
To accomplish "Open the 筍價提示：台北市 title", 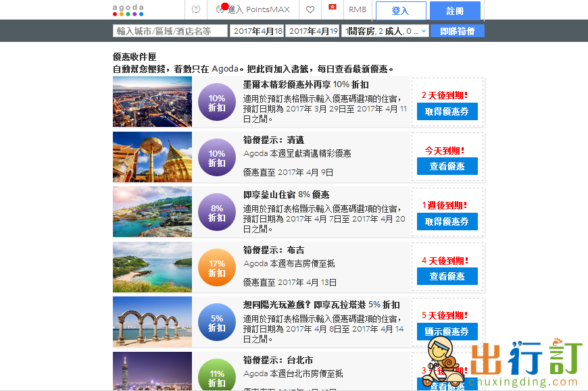I will click(278, 361).
